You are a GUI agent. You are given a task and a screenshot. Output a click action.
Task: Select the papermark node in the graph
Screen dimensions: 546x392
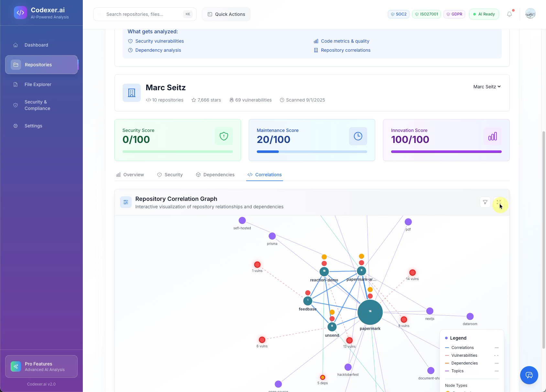[370, 312]
